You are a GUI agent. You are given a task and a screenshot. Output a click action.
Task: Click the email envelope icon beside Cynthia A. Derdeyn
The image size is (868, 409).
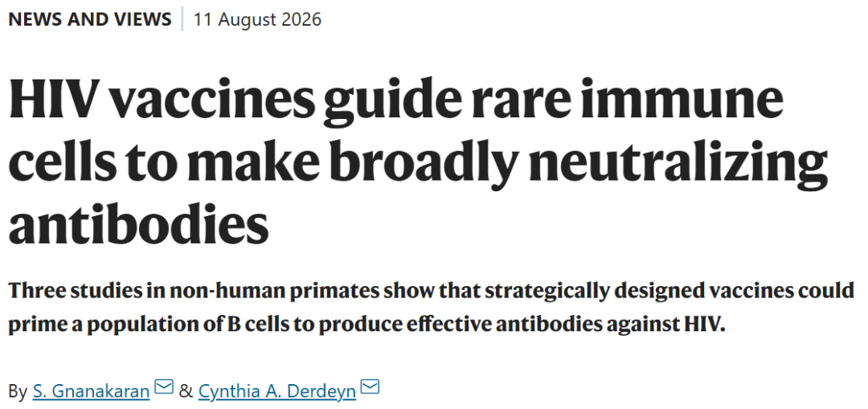370,387
